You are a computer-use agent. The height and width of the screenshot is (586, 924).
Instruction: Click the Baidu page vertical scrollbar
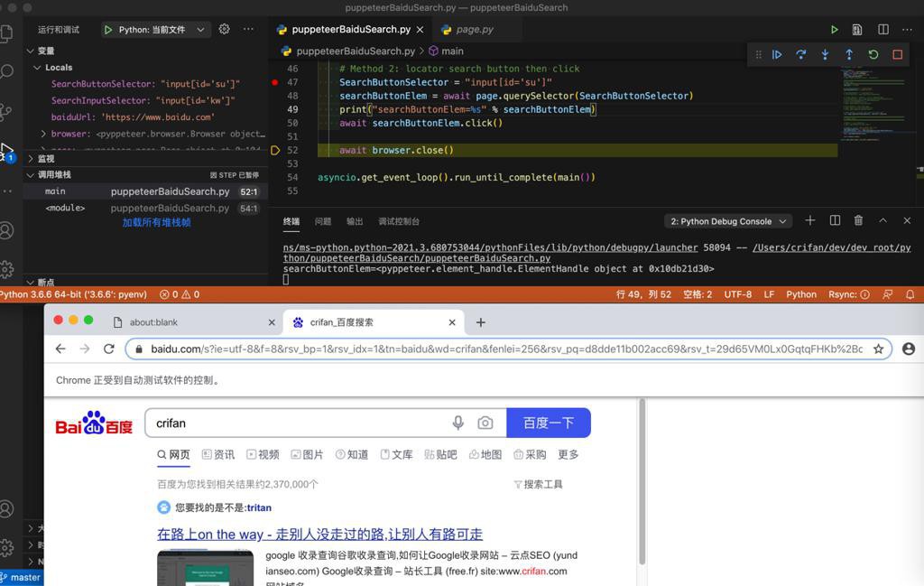(x=642, y=481)
